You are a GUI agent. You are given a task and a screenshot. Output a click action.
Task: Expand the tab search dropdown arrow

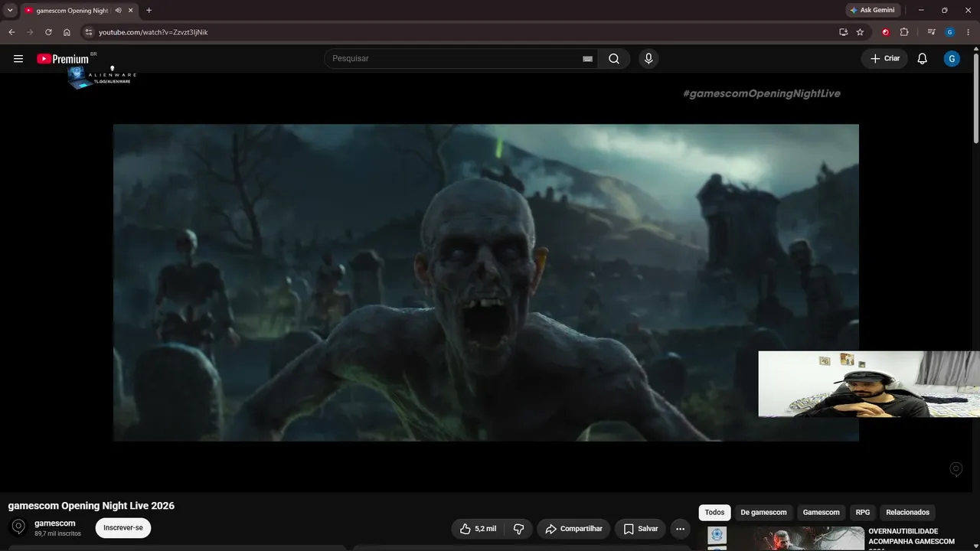10,11
